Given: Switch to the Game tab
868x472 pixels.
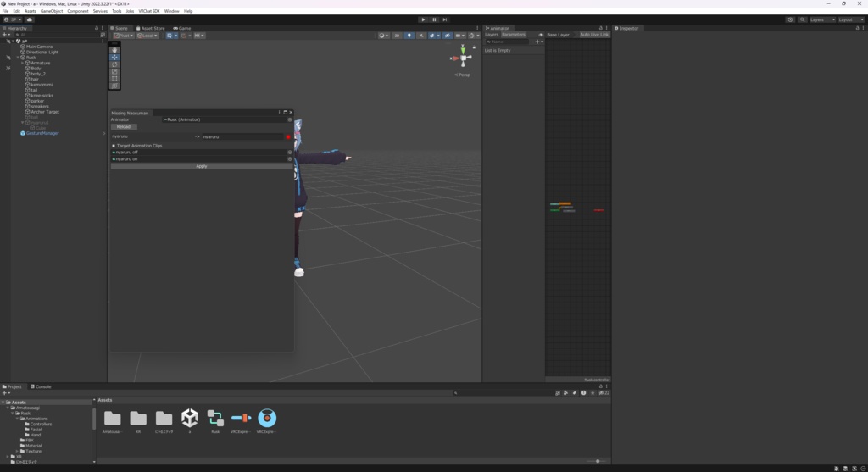Looking at the screenshot, I should 181,28.
